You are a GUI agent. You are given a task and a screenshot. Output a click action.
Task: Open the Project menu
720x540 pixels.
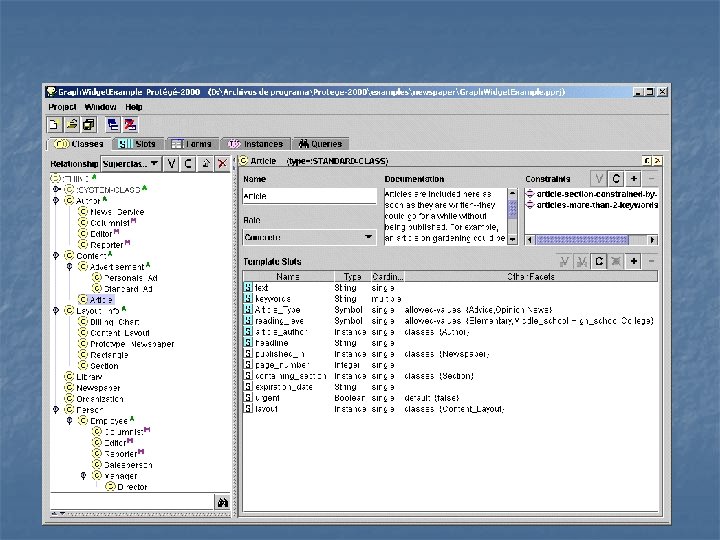62,106
